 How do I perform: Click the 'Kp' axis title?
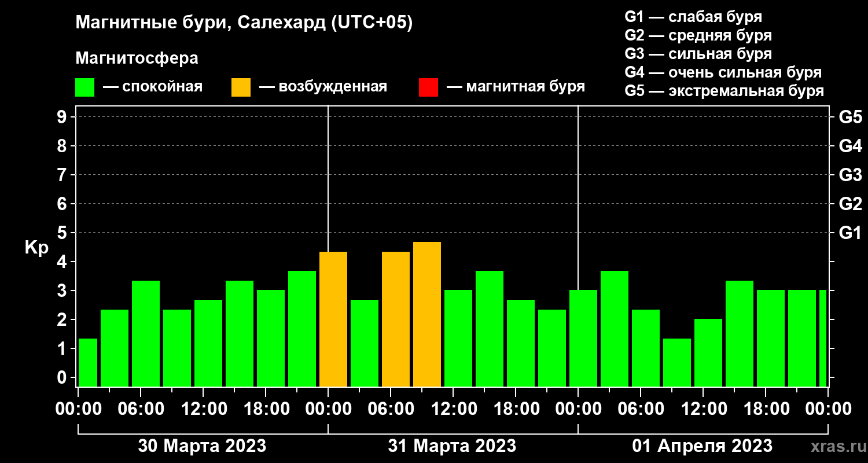point(36,247)
